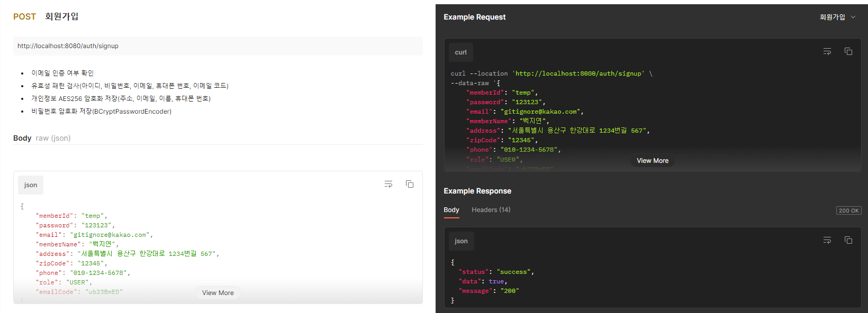
Task: Click the json label in Body section
Action: (31, 185)
